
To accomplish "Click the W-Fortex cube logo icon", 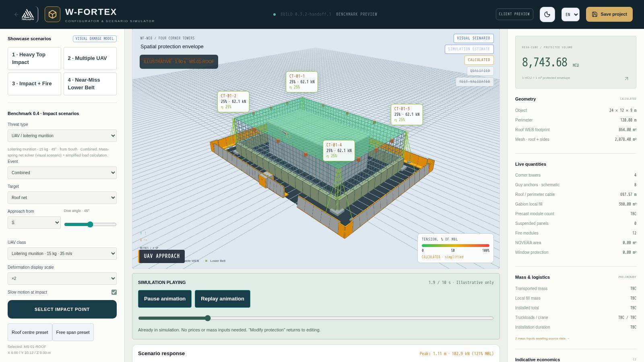I will [x=52, y=14].
